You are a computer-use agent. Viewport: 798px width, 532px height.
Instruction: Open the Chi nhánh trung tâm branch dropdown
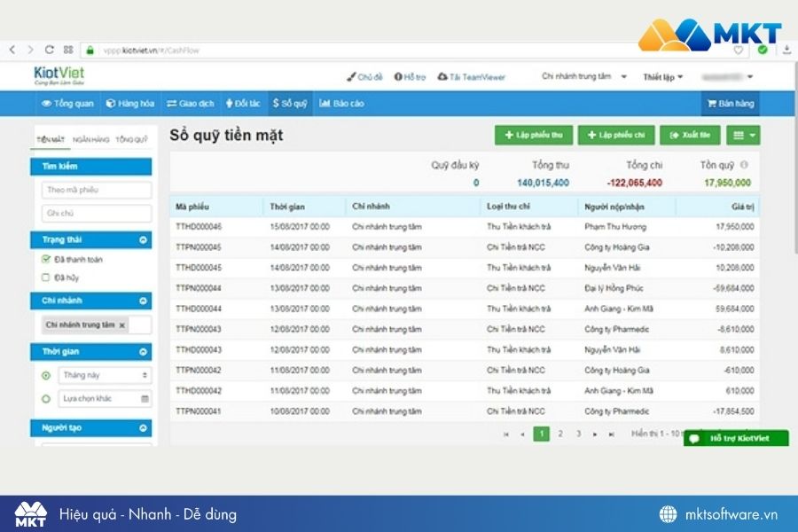(583, 77)
